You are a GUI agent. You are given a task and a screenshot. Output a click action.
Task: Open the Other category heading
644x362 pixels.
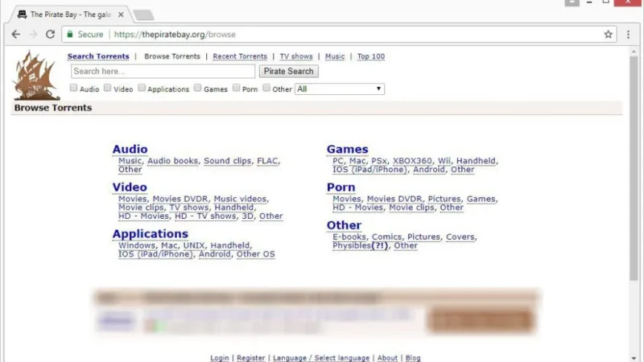[345, 225]
